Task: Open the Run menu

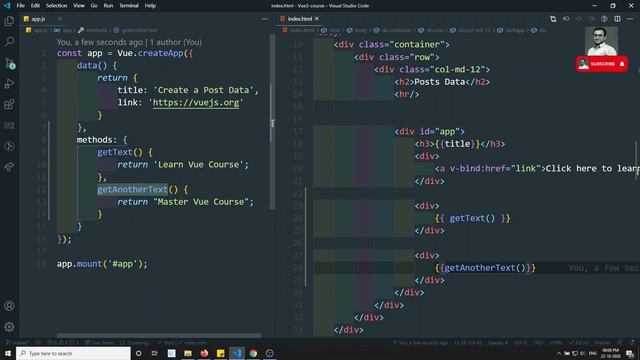Action: pyautogui.click(x=108, y=6)
